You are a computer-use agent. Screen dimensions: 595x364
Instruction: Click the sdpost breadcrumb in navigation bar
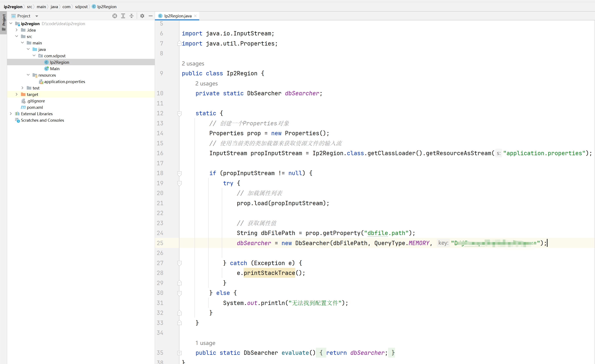coord(81,7)
